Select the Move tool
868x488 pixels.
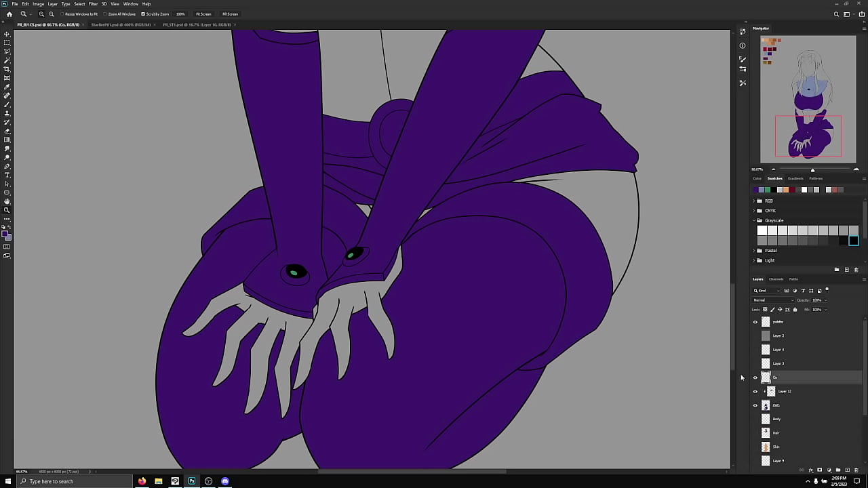pyautogui.click(x=7, y=34)
